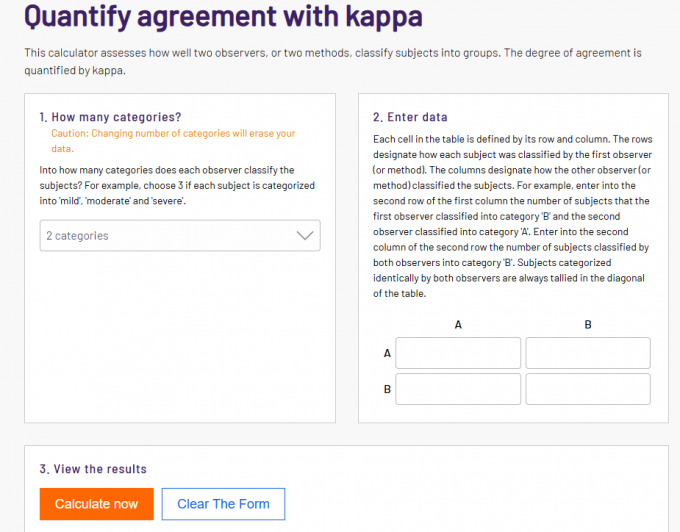Click the Clear The Form button
This screenshot has height=532, width=680.
(x=223, y=504)
